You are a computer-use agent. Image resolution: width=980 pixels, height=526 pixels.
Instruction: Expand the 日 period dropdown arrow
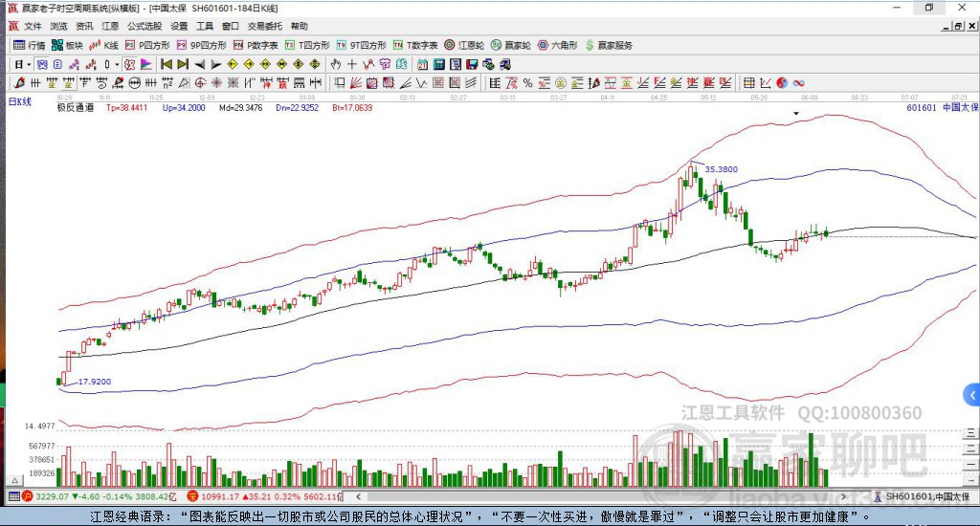[29, 64]
